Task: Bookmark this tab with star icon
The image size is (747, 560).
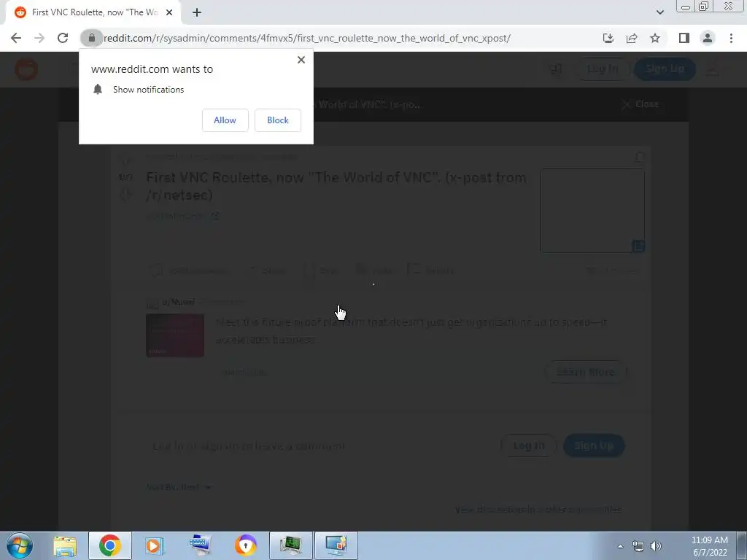Action: pos(655,38)
